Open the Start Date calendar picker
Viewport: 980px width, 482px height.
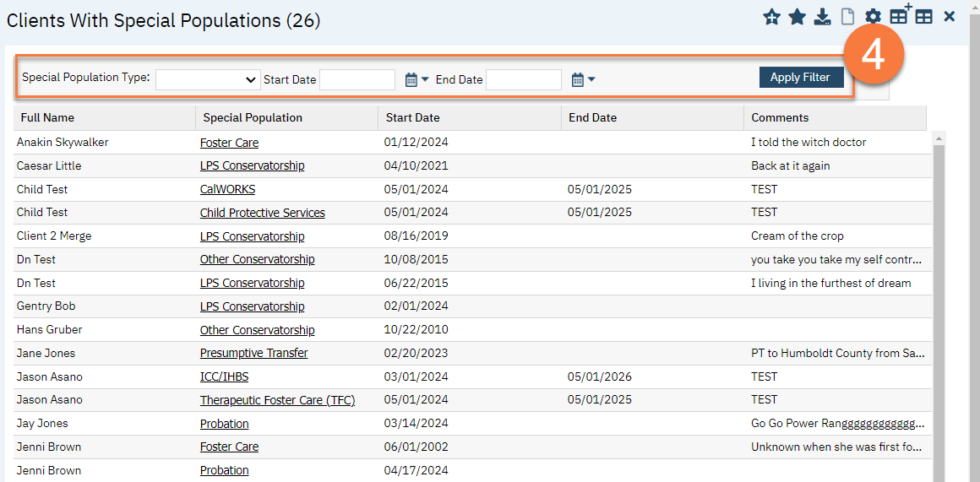pyautogui.click(x=416, y=79)
